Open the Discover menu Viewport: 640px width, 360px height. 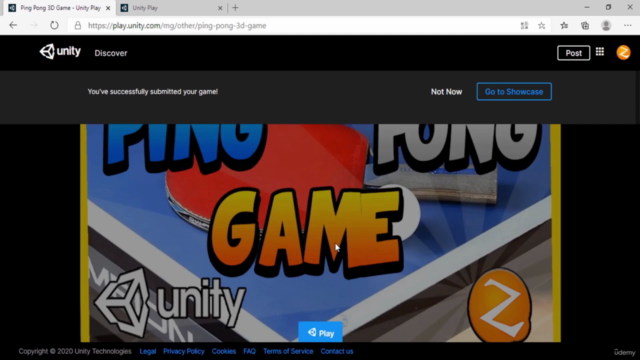[x=111, y=53]
